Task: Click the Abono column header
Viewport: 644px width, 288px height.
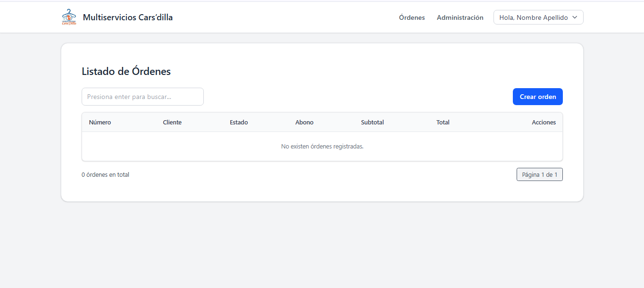Action: click(x=304, y=122)
